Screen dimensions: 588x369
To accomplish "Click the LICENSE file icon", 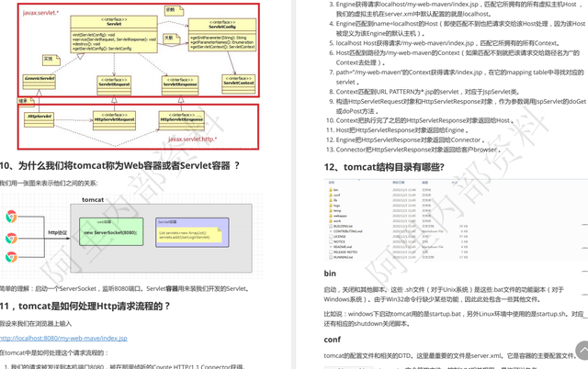I will pos(331,237).
